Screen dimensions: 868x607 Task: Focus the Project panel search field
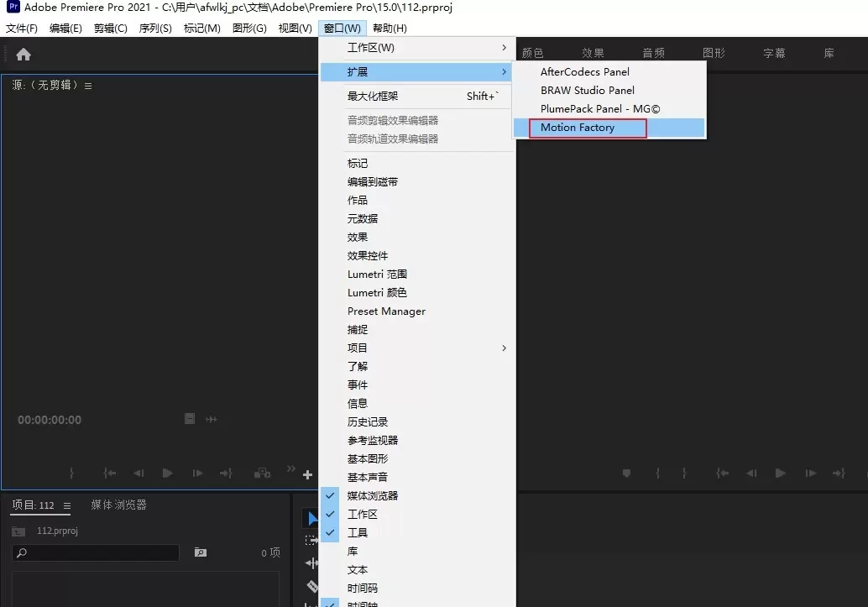(95, 552)
